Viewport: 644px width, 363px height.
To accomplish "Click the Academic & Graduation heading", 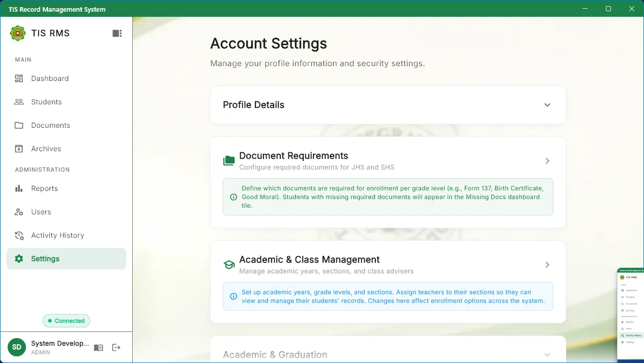I will (x=275, y=355).
